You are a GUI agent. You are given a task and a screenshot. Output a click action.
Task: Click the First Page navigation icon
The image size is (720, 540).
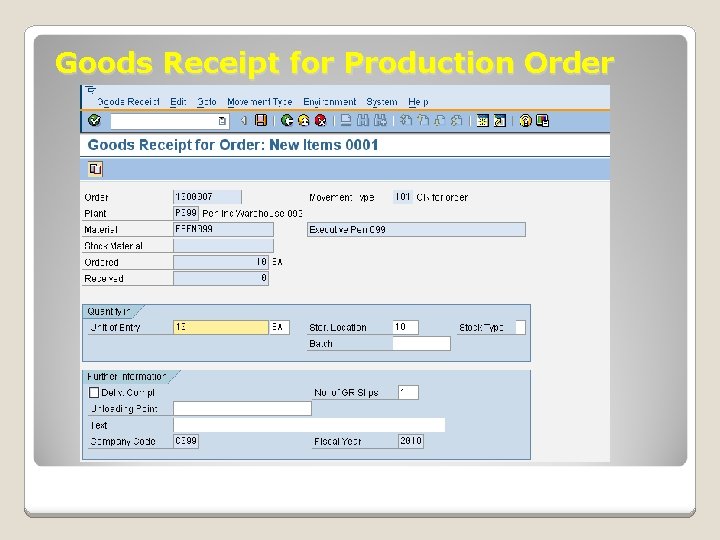[405, 120]
